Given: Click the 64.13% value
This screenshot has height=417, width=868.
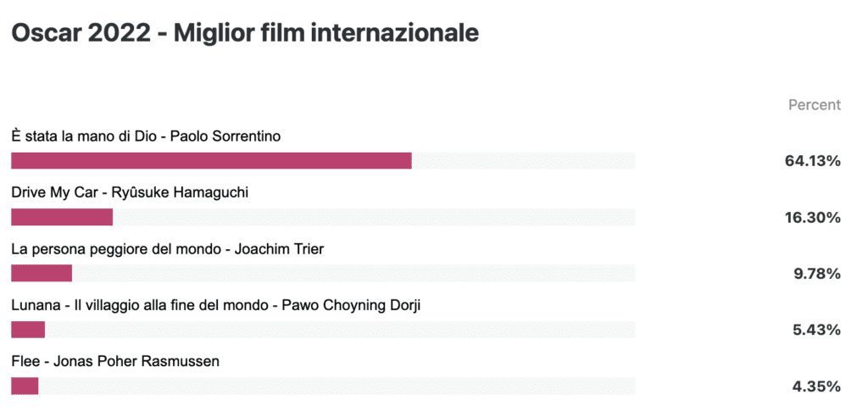Looking at the screenshot, I should [x=813, y=161].
